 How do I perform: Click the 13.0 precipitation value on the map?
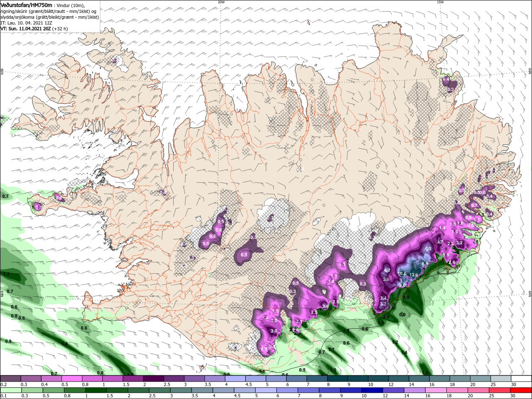tap(414, 275)
